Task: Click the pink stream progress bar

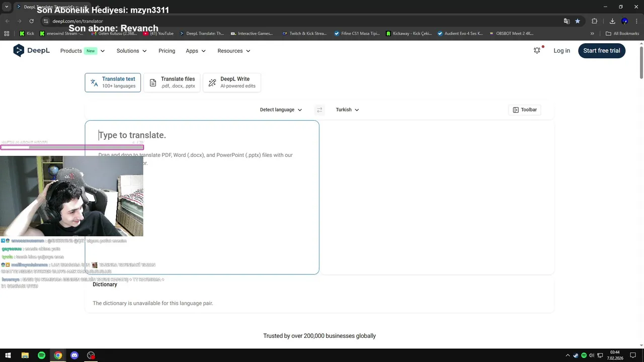Action: (72, 147)
